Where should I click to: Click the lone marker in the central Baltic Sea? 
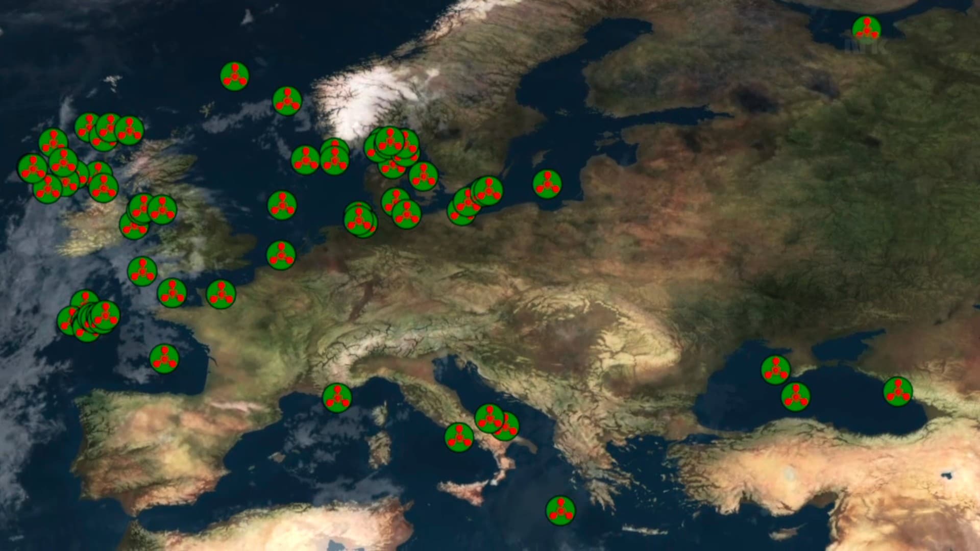(547, 184)
